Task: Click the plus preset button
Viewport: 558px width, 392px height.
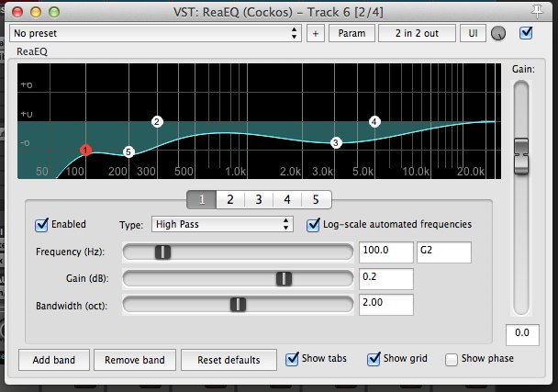Action: click(315, 33)
